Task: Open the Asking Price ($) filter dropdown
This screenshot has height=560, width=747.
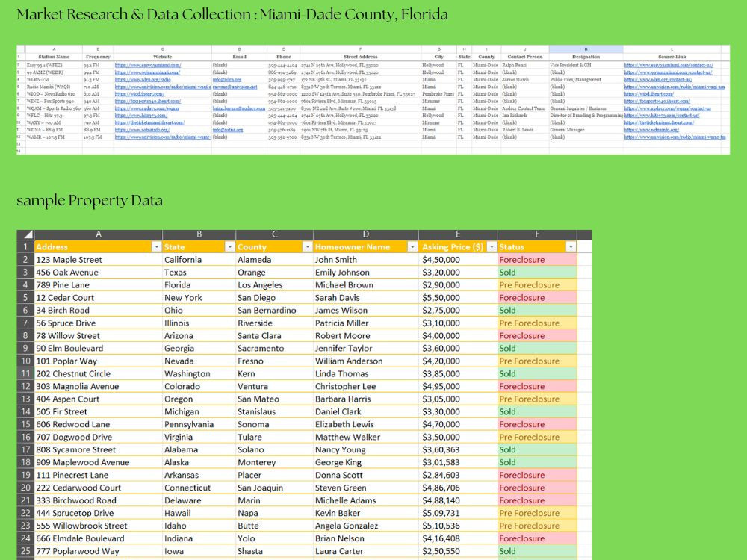Action: tap(492, 246)
